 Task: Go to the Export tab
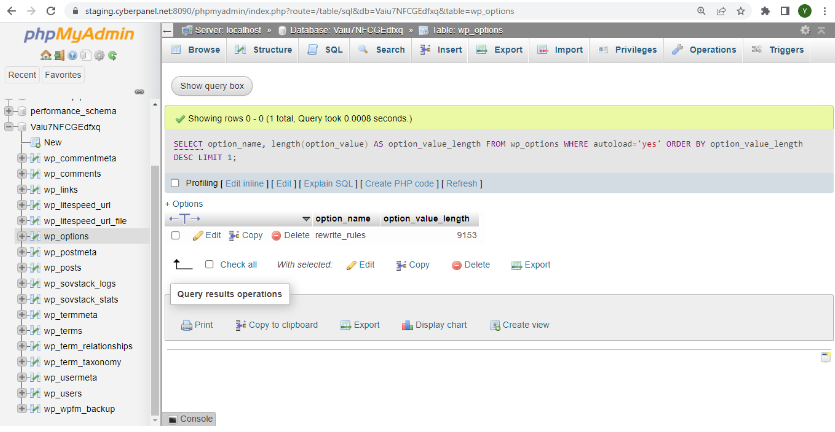(x=499, y=50)
